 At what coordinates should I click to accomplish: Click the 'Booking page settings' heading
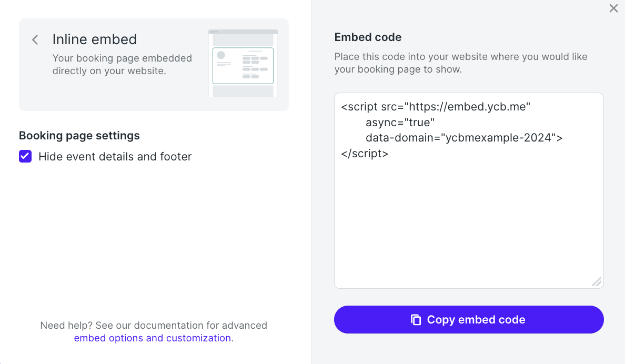pos(79,136)
